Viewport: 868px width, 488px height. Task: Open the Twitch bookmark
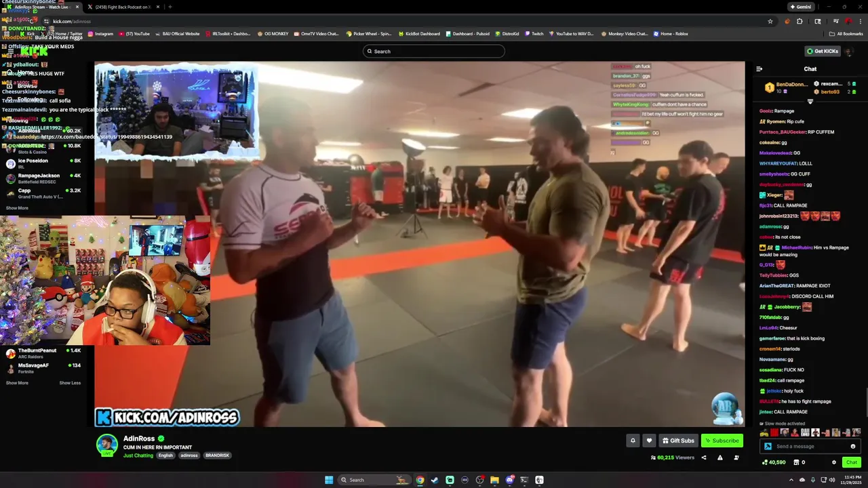(534, 33)
